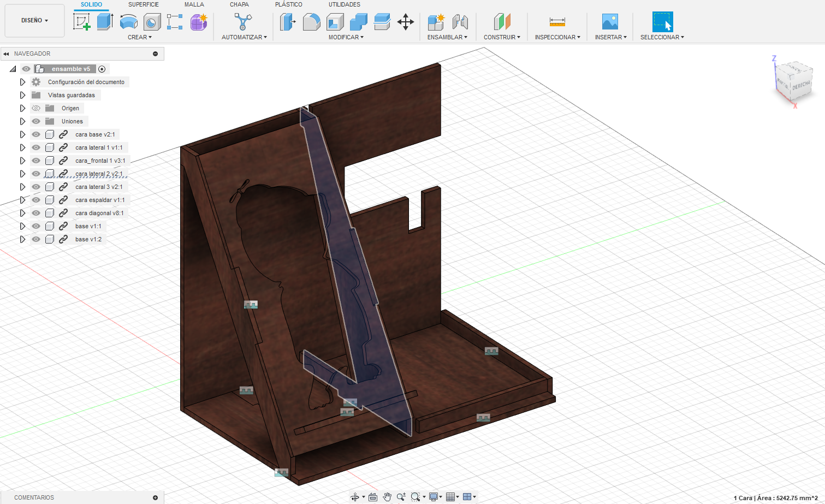The image size is (825, 504).
Task: Show the hidden Origen folder
Action: tap(36, 108)
